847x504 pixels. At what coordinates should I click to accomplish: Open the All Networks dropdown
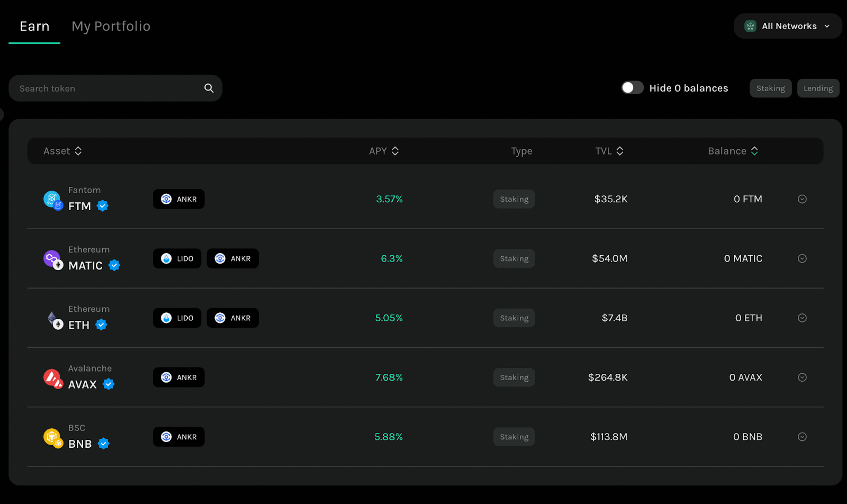(x=788, y=26)
